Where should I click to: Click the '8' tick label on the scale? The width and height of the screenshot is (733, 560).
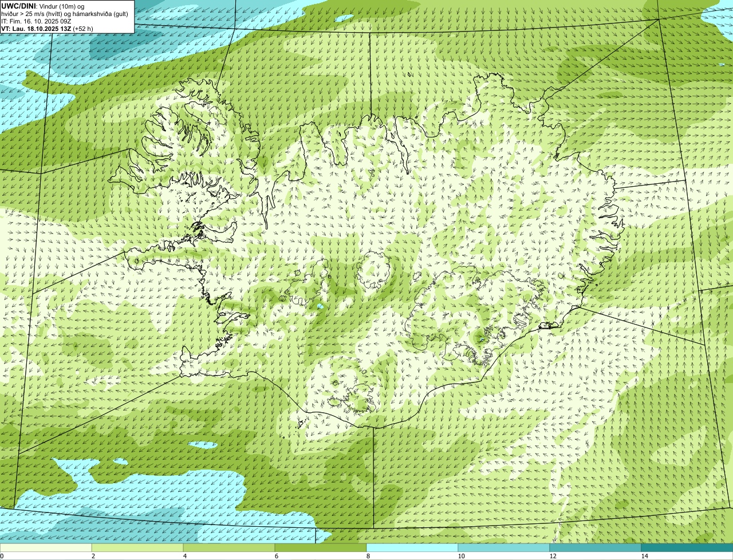368,556
